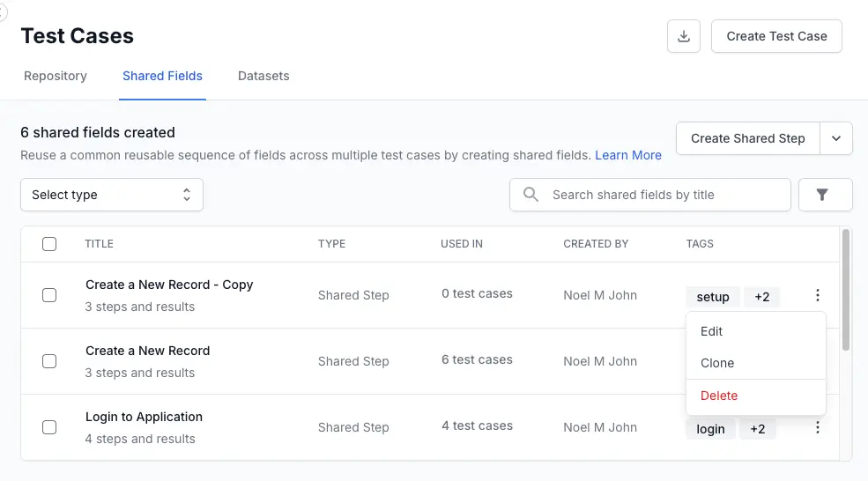Viewport: 868px width, 481px height.
Task: Expand the Create Shared Step chevron arrow
Action: click(x=836, y=138)
